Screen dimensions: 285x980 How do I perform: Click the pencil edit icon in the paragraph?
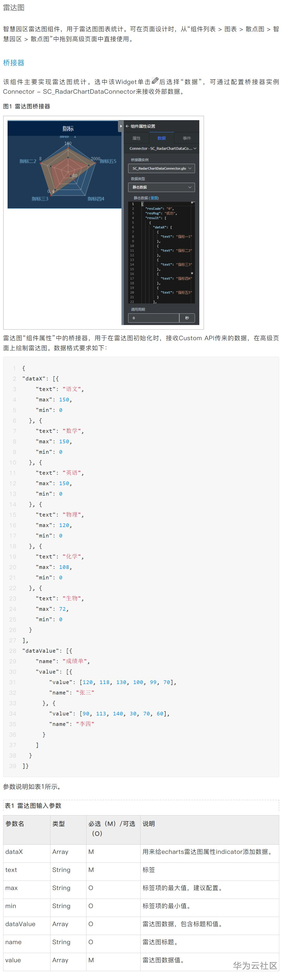155,81
